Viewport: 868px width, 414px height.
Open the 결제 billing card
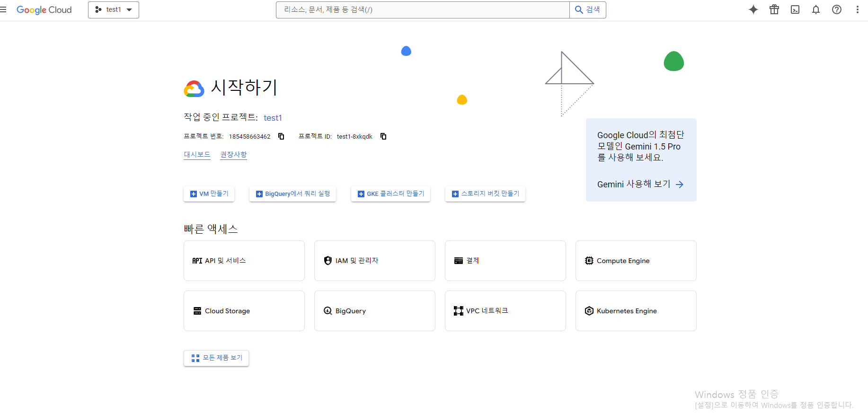click(x=505, y=261)
